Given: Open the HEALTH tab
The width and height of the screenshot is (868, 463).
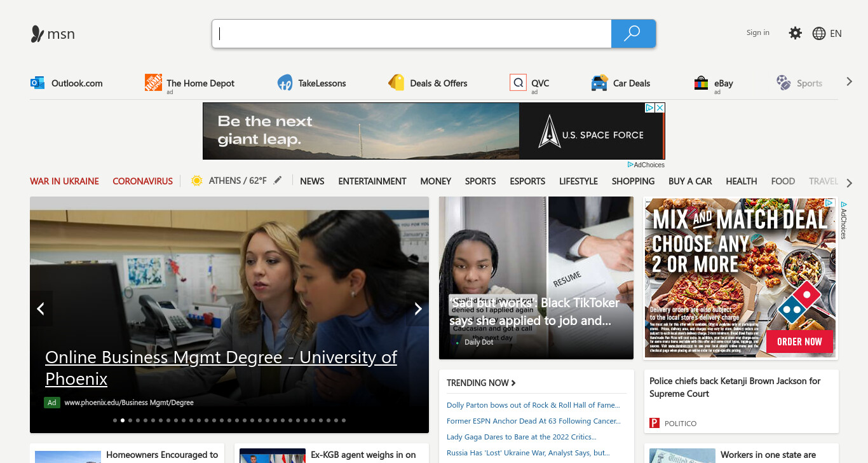Looking at the screenshot, I should pyautogui.click(x=742, y=181).
